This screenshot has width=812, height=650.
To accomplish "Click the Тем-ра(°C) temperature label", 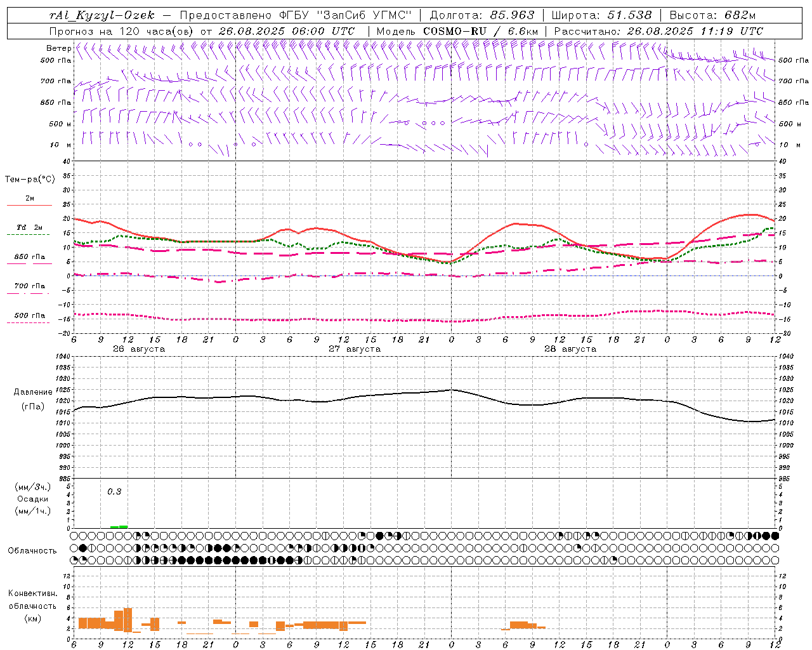I will pyautogui.click(x=30, y=179).
